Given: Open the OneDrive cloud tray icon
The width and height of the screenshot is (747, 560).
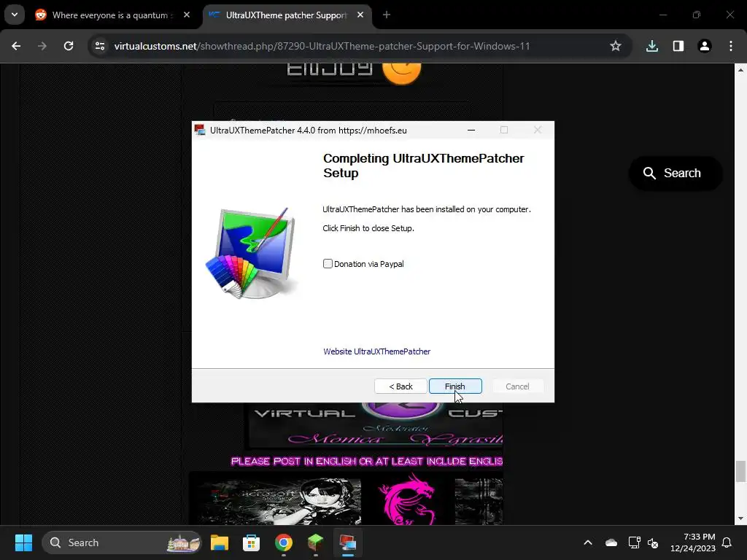Looking at the screenshot, I should pos(611,542).
